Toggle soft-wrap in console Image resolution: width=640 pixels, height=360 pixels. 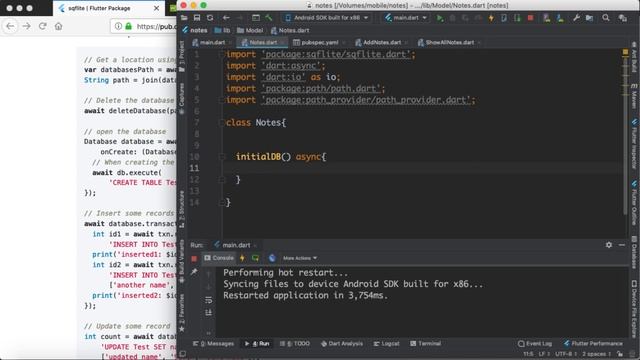tap(209, 300)
